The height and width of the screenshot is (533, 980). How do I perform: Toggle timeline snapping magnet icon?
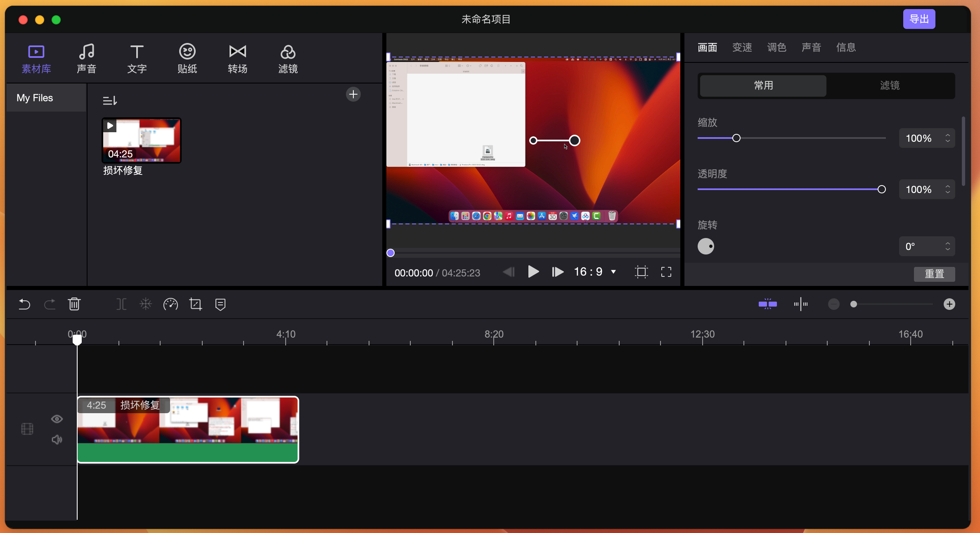767,304
